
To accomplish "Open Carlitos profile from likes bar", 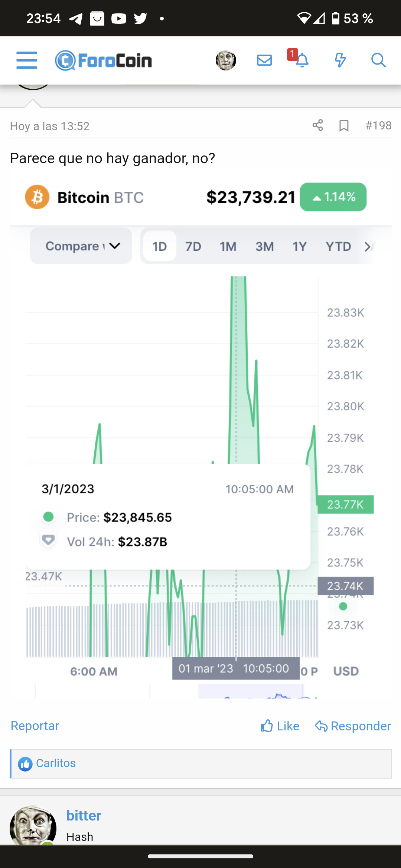I will [x=56, y=763].
